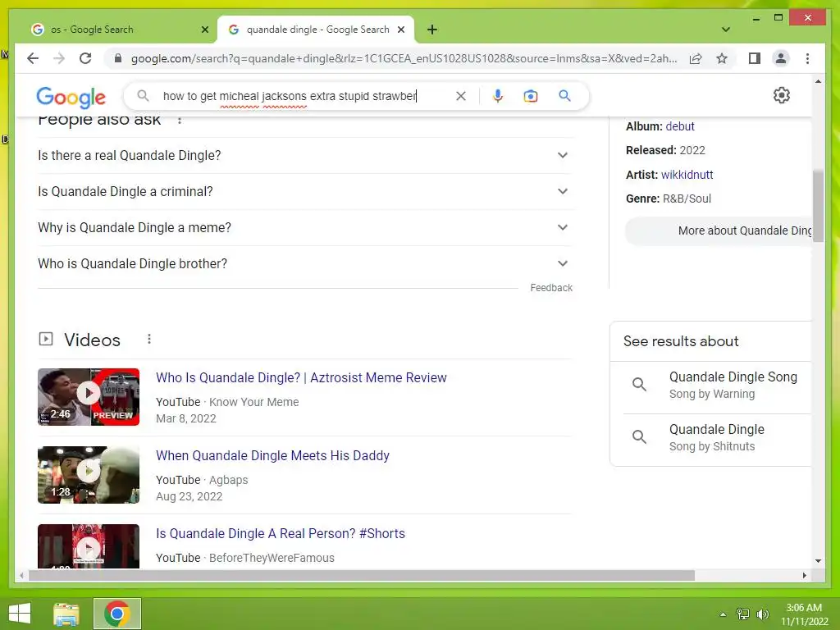
Task: Go to Google homepage via logo
Action: pyautogui.click(x=71, y=97)
